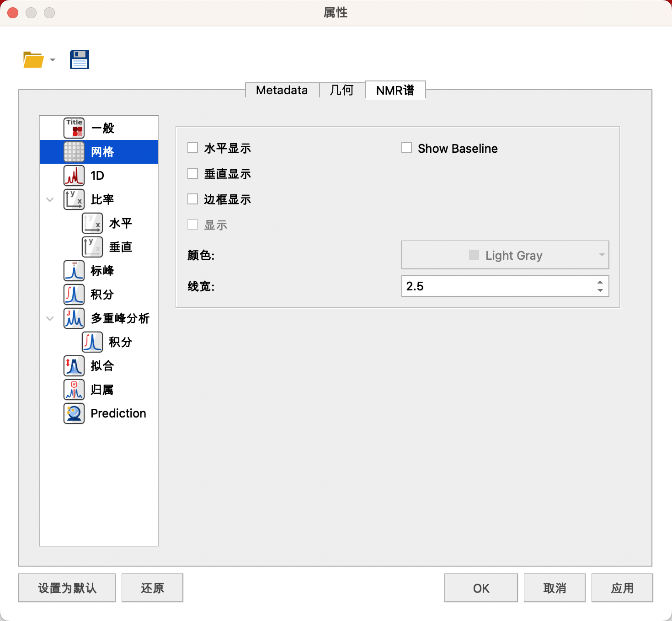Save properties with the floppy disk icon
The height and width of the screenshot is (621, 672).
[x=80, y=59]
